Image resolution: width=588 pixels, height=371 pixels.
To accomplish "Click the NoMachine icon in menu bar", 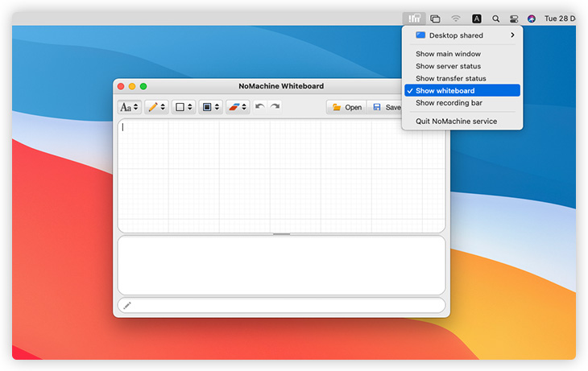I will [415, 18].
